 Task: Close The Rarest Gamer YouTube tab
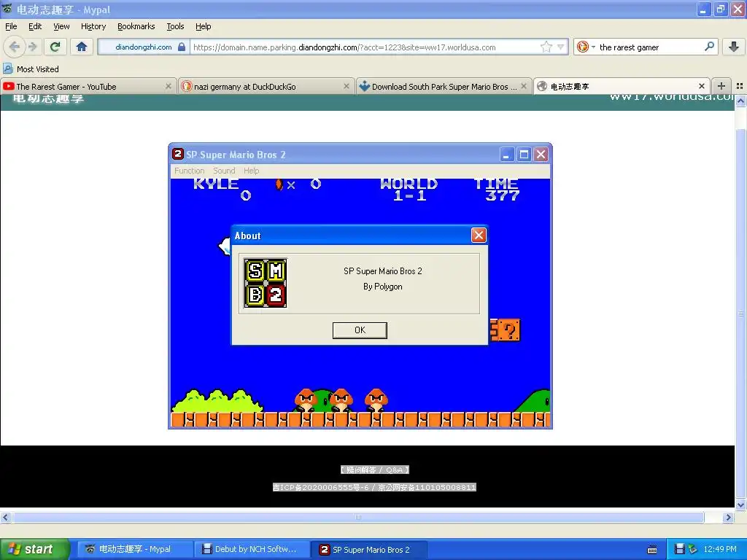pyautogui.click(x=169, y=86)
